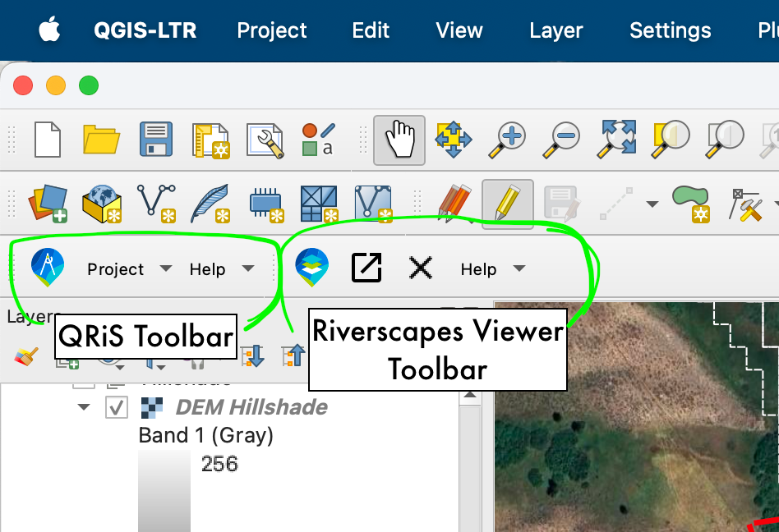
Task: Open the Edit menu
Action: click(371, 30)
